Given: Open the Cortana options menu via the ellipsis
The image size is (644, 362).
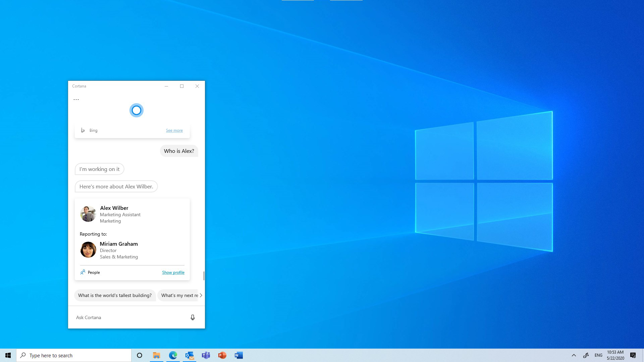Looking at the screenshot, I should 76,98.
